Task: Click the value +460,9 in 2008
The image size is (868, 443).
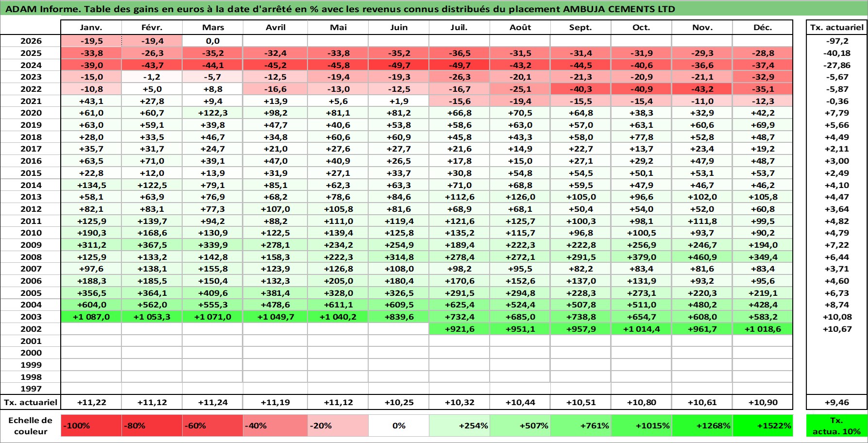Action: [702, 257]
